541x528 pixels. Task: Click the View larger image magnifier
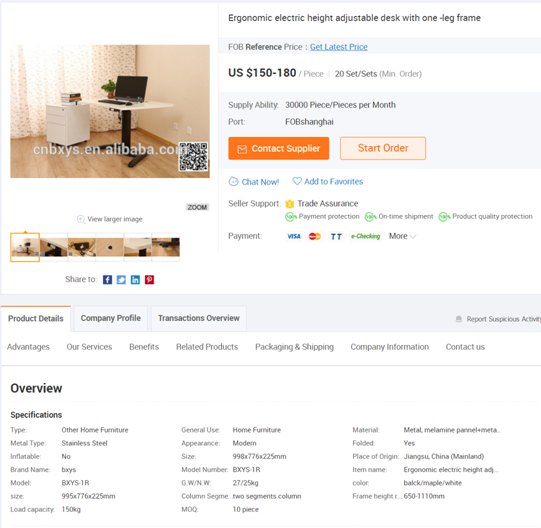(81, 219)
